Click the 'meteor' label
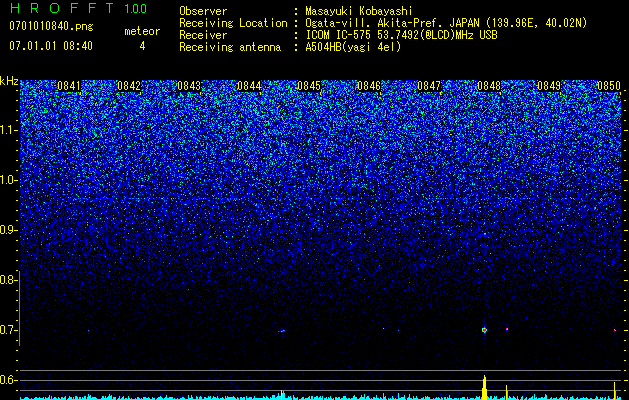 [x=142, y=31]
